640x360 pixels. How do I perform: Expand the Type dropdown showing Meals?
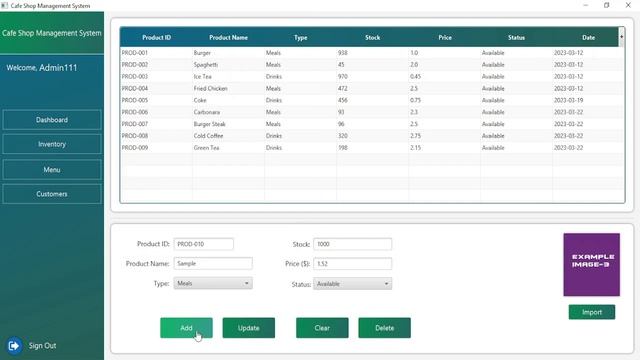(x=213, y=283)
